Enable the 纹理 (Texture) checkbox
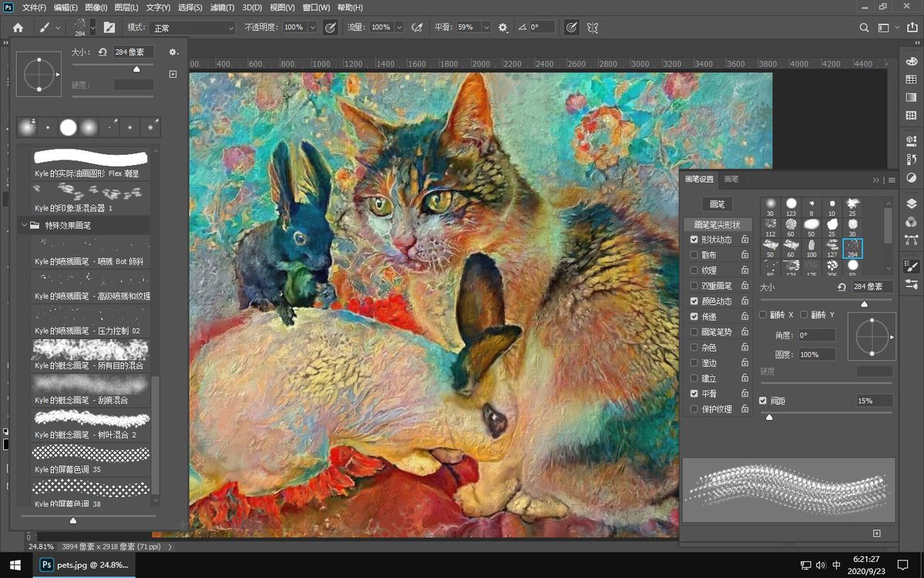The image size is (924, 578). coord(694,270)
